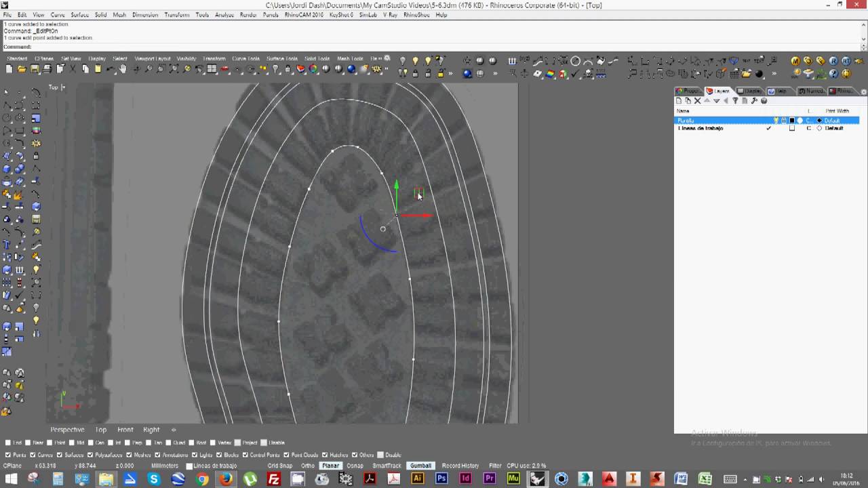Click the blue help question mark icon
The width and height of the screenshot is (868, 488).
point(833,74)
